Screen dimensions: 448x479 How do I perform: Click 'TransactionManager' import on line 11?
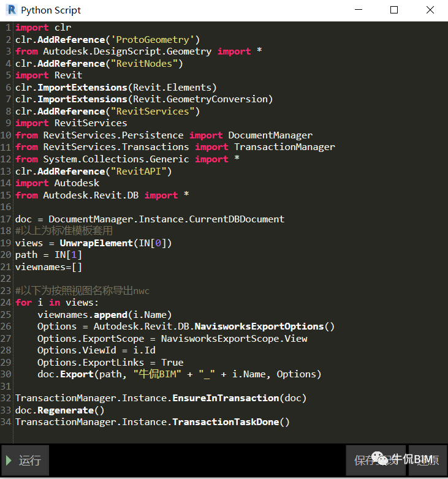pos(284,147)
